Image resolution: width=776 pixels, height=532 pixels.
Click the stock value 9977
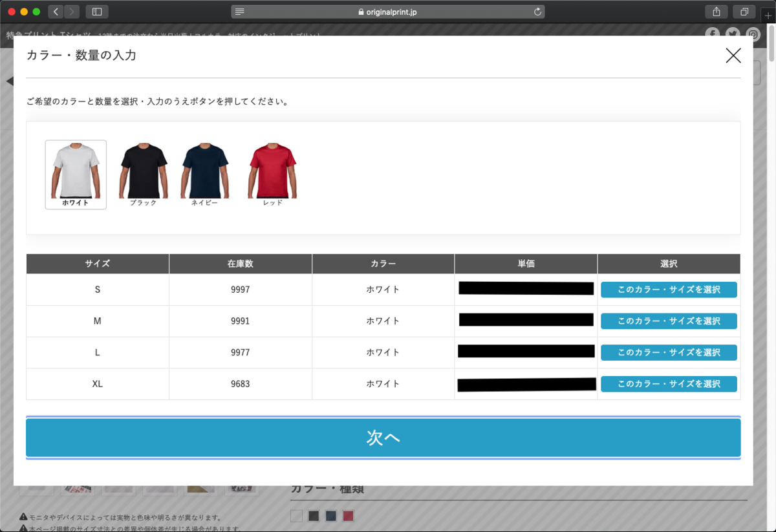click(241, 352)
